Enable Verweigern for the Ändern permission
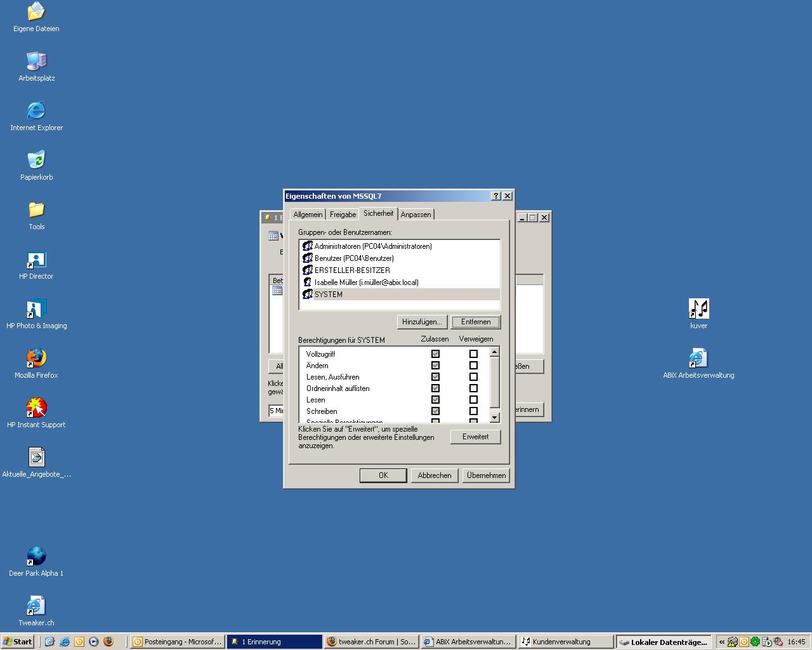Image resolution: width=812 pixels, height=650 pixels. point(473,366)
